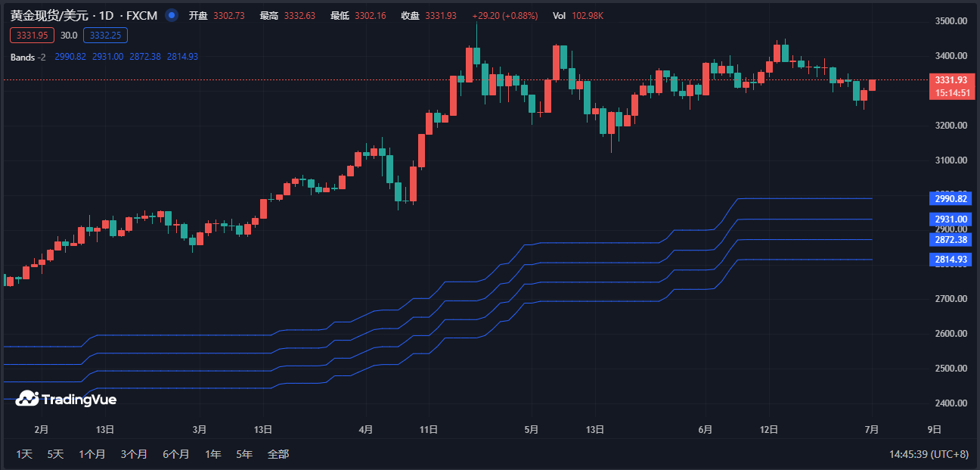Choose the 5年 time range
Image resolution: width=980 pixels, height=470 pixels.
click(244, 454)
